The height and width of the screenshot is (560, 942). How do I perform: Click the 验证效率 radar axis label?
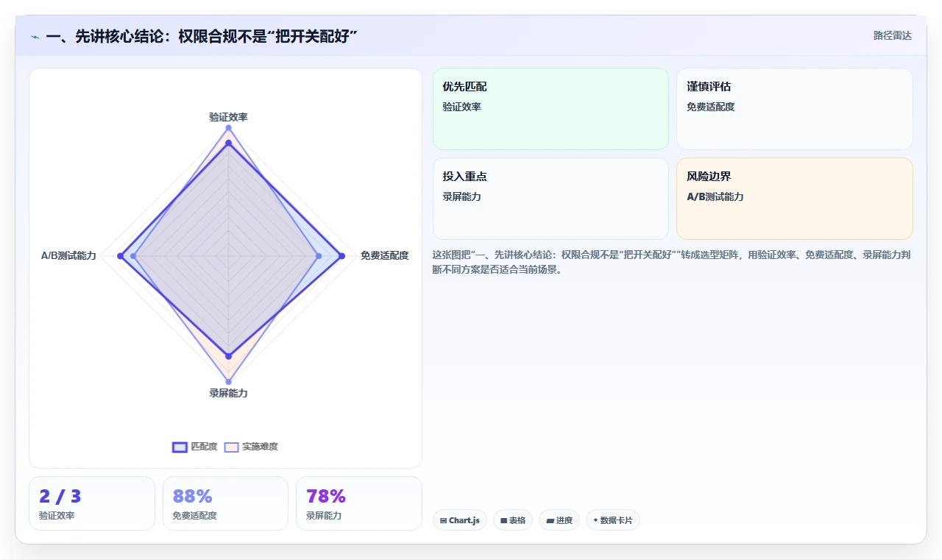[x=228, y=117]
